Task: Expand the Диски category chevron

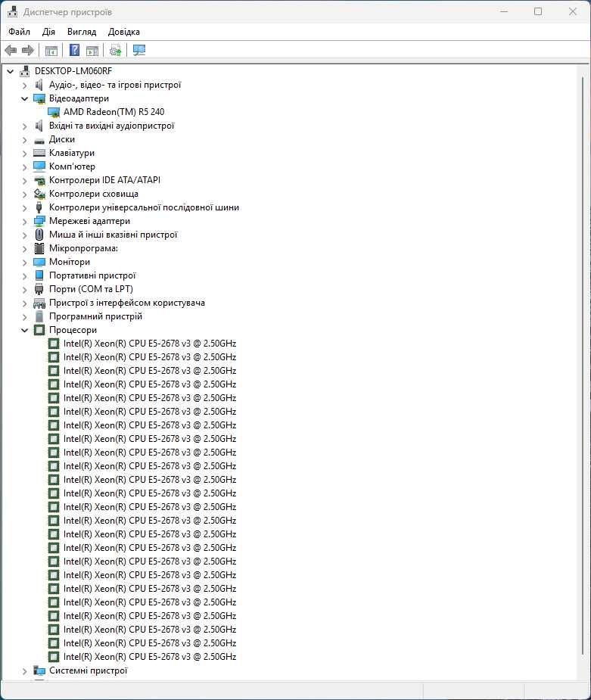Action: 24,140
